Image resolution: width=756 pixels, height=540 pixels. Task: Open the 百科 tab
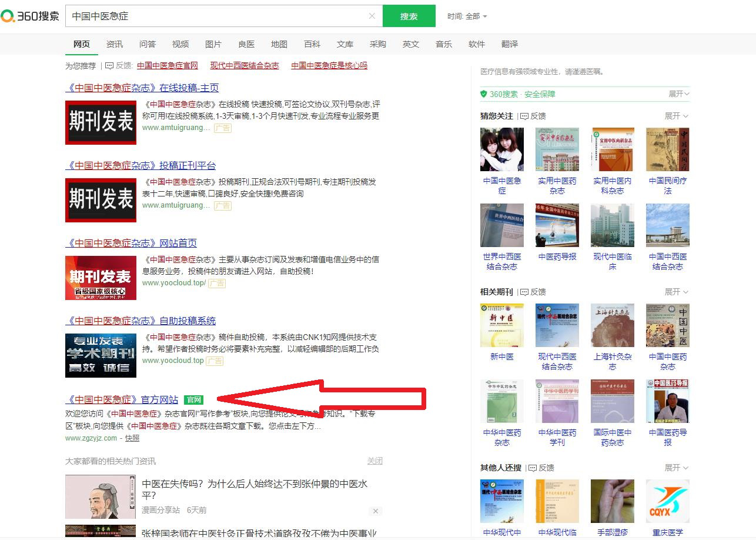312,44
